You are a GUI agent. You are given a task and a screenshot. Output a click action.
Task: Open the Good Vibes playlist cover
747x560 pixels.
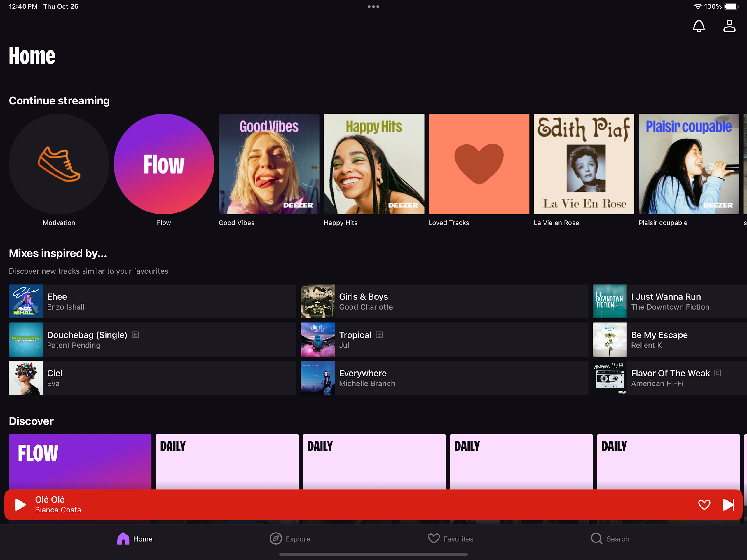pos(269,164)
